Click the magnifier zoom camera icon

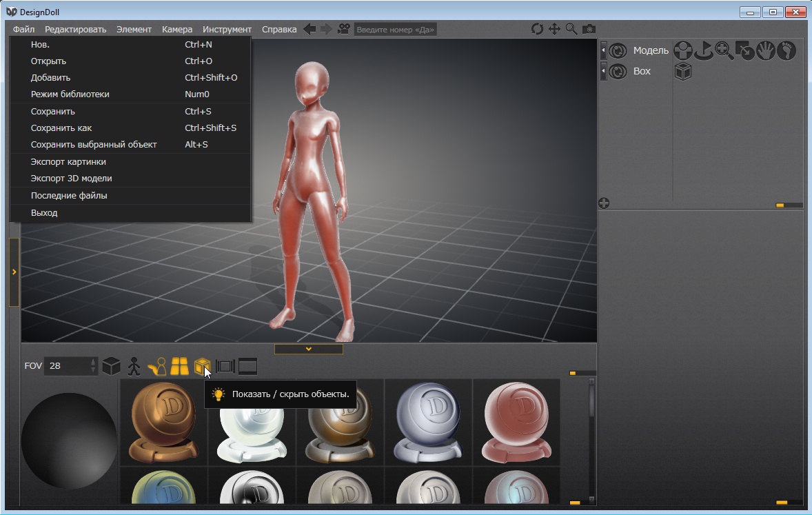pos(571,29)
